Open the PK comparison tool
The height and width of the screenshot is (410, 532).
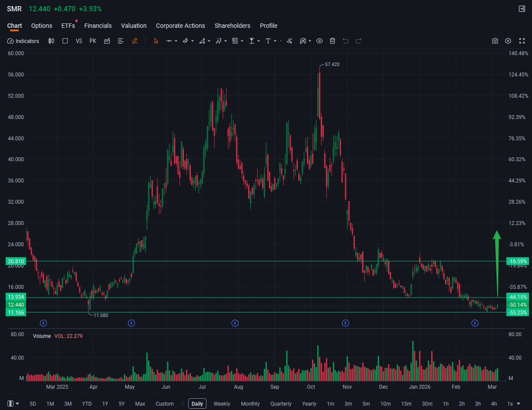click(x=93, y=41)
